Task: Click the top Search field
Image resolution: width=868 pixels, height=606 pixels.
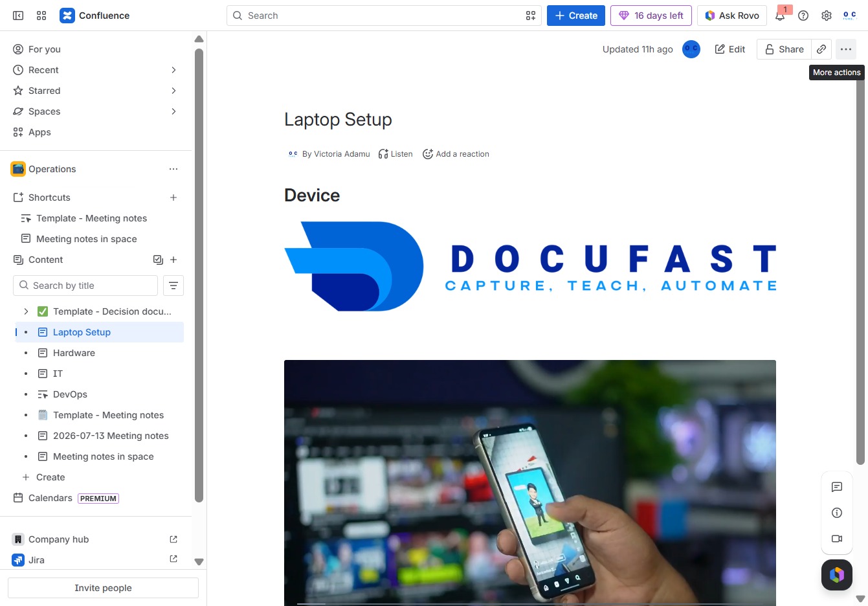Action: click(x=384, y=16)
